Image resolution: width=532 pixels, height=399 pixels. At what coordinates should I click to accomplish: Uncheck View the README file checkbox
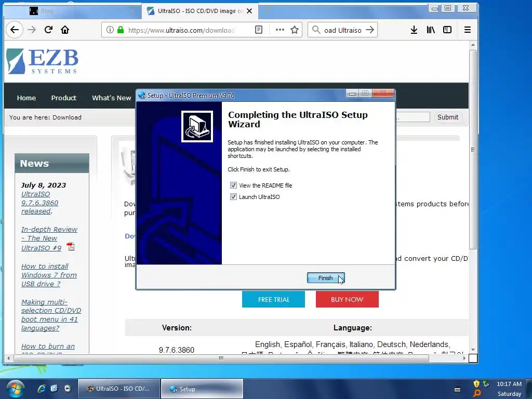(x=233, y=185)
